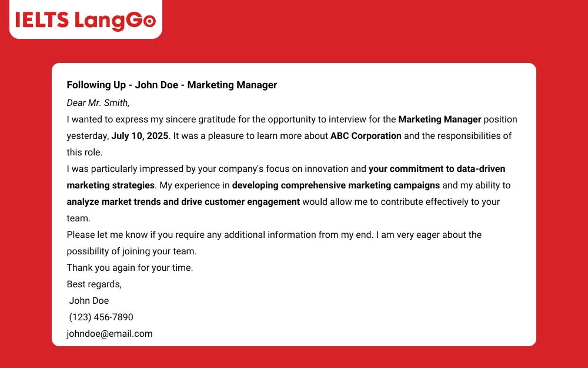Click the 'Best regards,' closing line
This screenshot has width=588, height=368.
(x=94, y=284)
